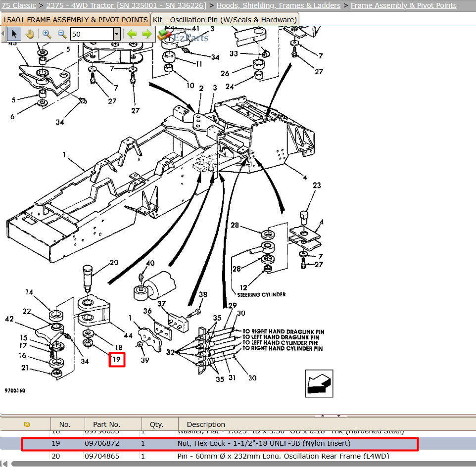Click callout 40 by the bushing

150,263
